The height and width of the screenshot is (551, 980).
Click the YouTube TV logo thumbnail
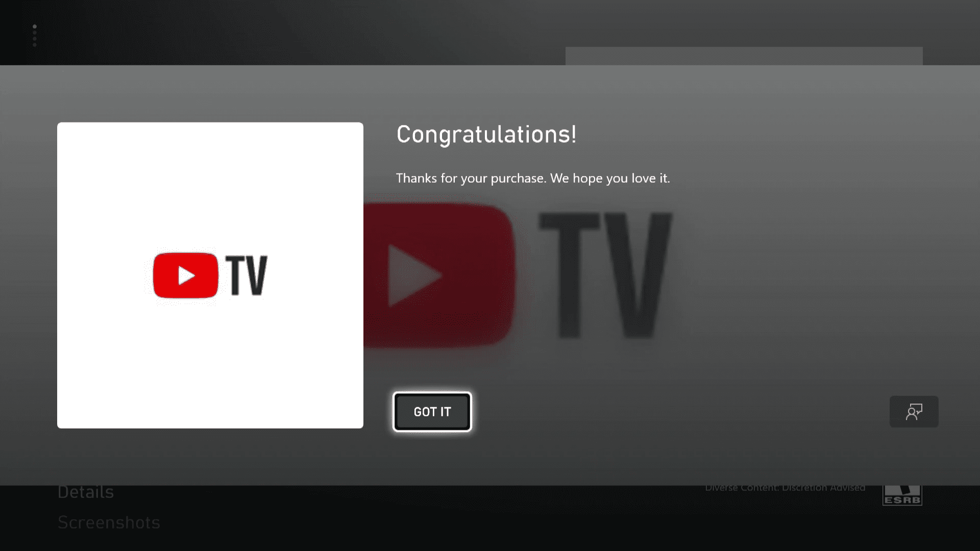tap(210, 275)
